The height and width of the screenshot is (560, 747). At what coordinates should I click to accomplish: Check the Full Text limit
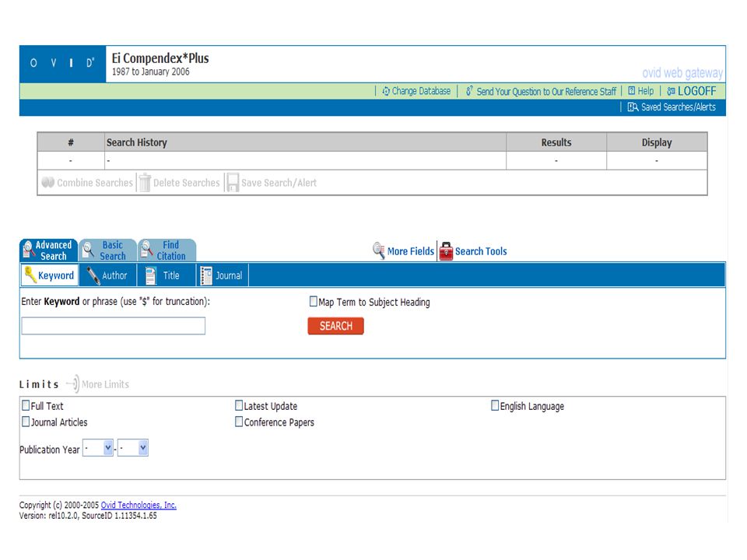26,405
